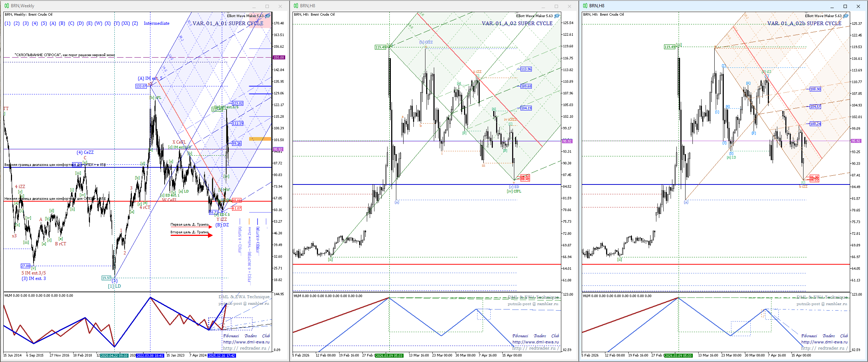
Task: Select the 2020.04.22 09:10 time axis marker
Action: 114,355
